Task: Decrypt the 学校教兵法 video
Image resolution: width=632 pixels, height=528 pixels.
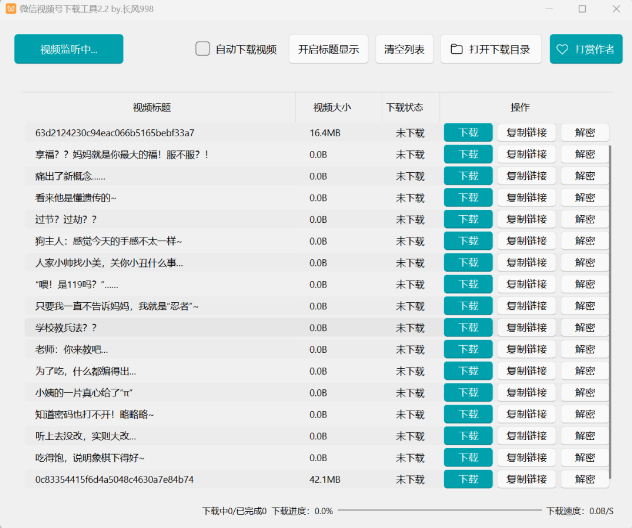Action: pyautogui.click(x=585, y=328)
